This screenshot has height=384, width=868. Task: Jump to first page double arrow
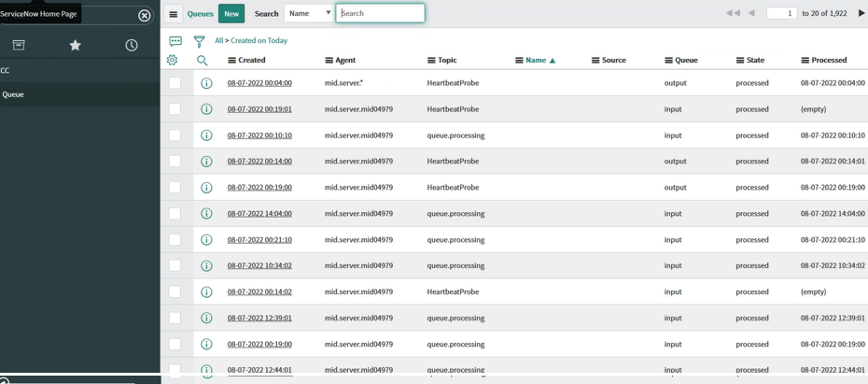point(733,13)
